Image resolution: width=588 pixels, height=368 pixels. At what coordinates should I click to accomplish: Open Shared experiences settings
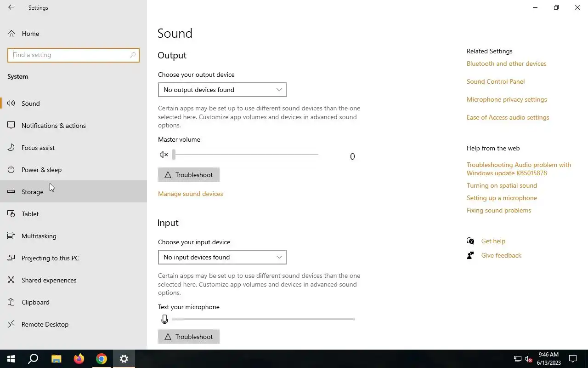pyautogui.click(x=73, y=280)
